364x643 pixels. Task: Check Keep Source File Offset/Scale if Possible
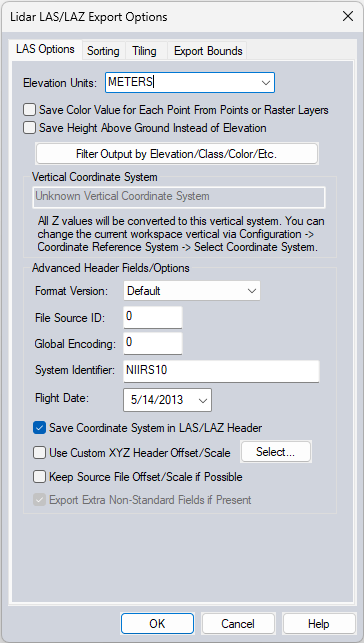[39, 477]
